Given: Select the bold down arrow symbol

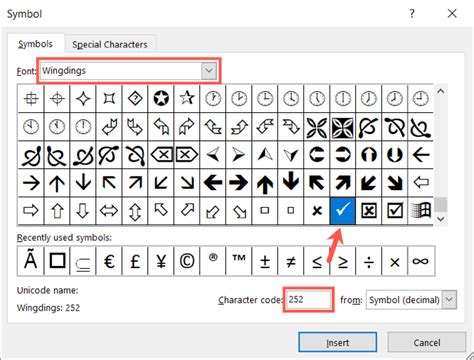Looking at the screenshot, I should pyautogui.click(x=291, y=183).
